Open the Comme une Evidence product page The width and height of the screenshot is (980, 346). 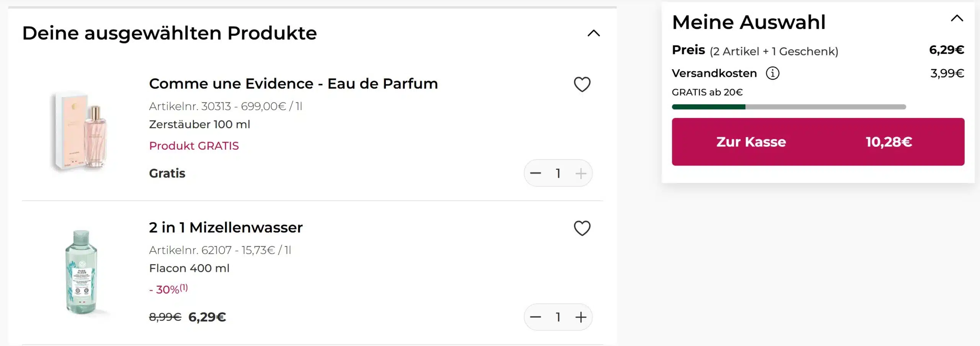tap(293, 84)
